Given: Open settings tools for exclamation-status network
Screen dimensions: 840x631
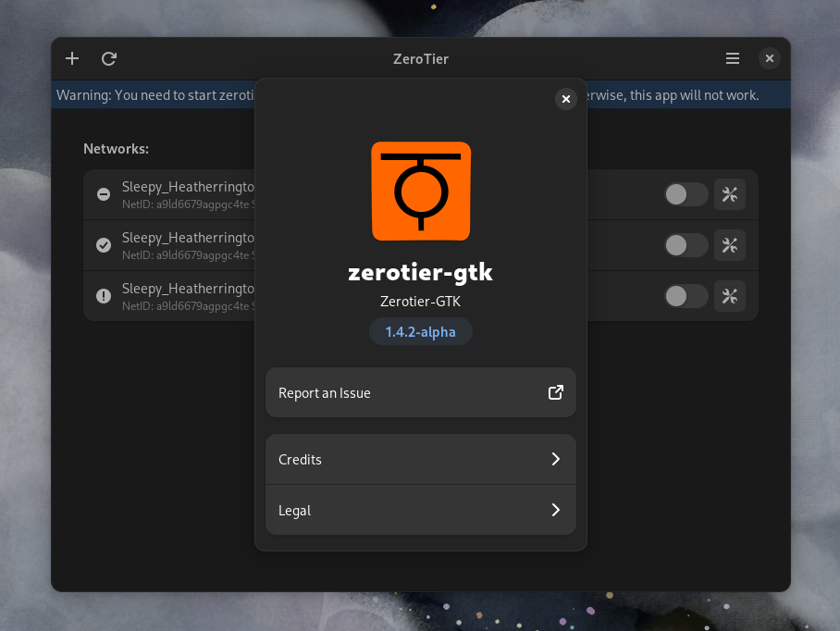Looking at the screenshot, I should point(730,296).
